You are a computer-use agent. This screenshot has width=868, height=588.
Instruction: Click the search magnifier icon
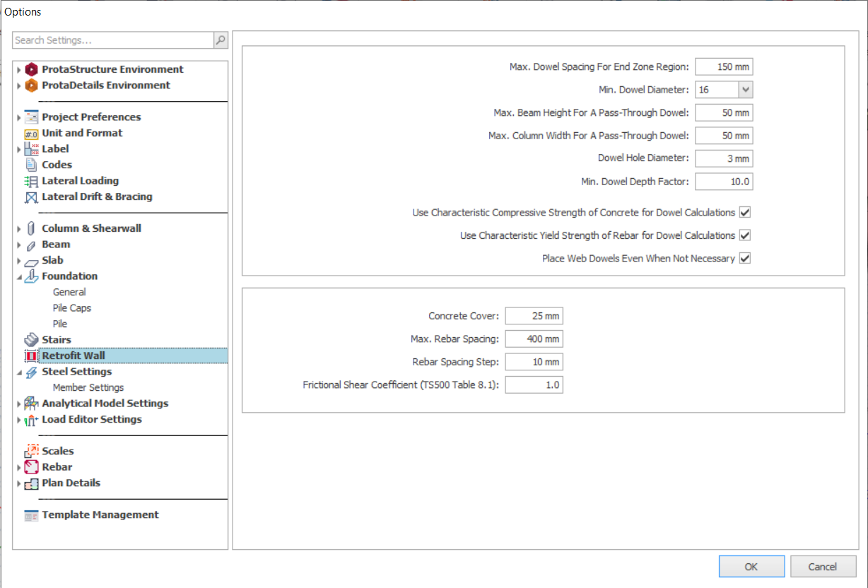tap(221, 40)
